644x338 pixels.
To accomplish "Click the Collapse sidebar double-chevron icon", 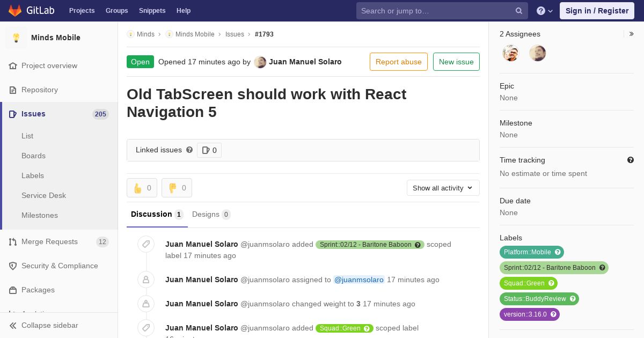I will pos(13,325).
